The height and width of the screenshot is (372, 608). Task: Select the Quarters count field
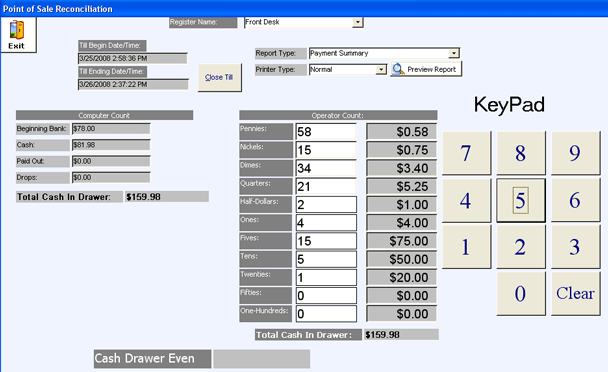(x=326, y=187)
